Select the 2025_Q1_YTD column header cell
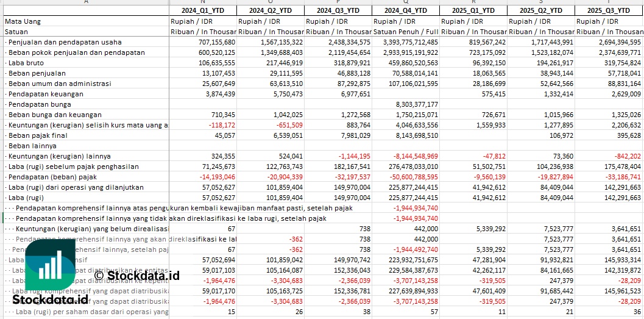This screenshot has width=644, height=319. click(x=473, y=11)
